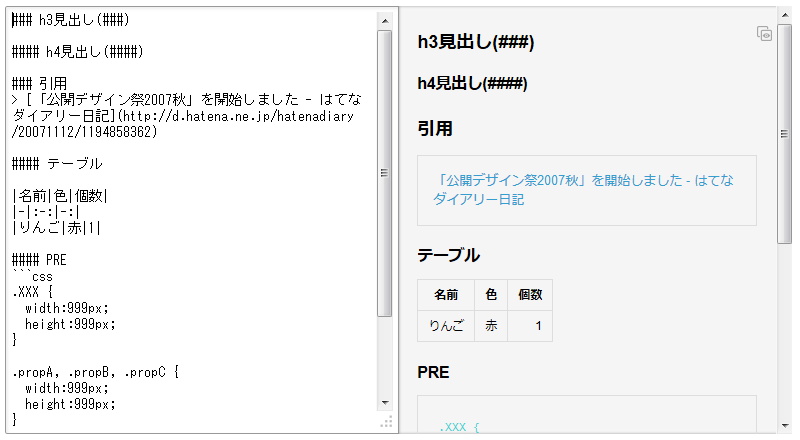This screenshot has height=440, width=800.
Task: Click the '1' table cell in preview
Action: point(530,326)
